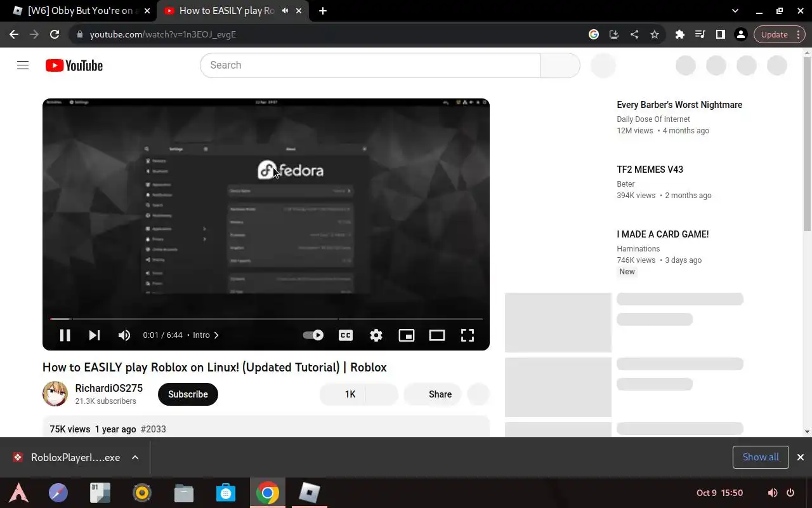
Task: Open the calendar app in taskbar
Action: [100, 493]
